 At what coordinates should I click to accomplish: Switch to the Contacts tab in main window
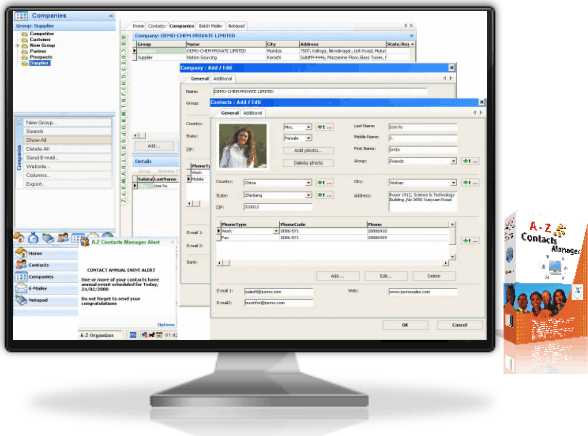pos(156,26)
